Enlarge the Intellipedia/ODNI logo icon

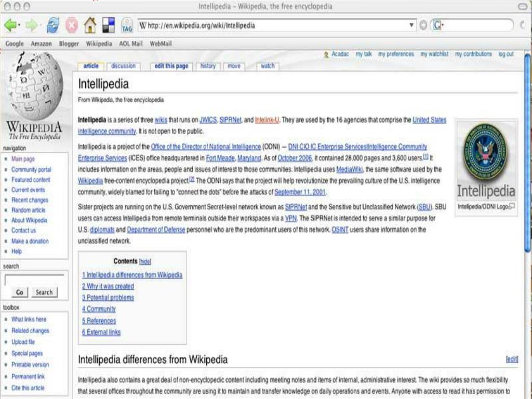coord(512,206)
